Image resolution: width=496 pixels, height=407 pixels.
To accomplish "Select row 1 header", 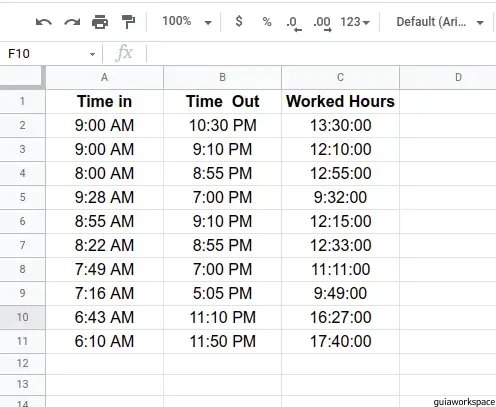I will coord(22,101).
